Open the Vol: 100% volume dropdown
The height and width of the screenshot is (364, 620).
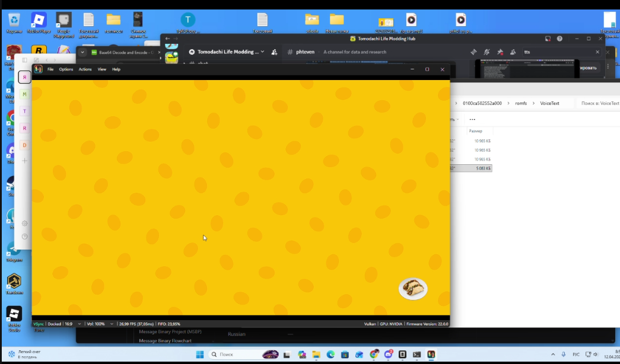pyautogui.click(x=100, y=324)
